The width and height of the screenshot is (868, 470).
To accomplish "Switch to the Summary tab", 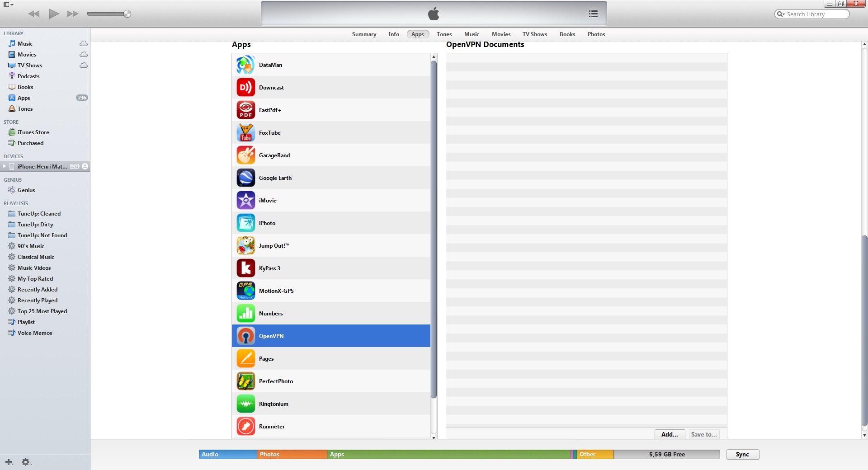I will (364, 34).
